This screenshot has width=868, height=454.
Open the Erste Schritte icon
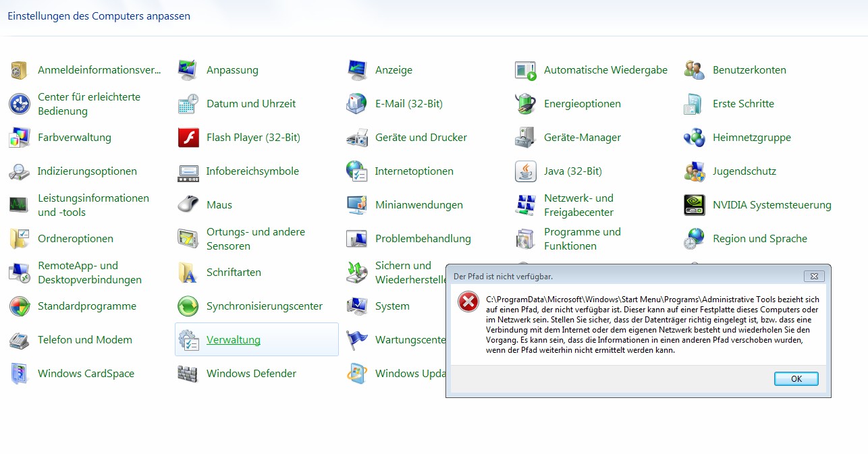pyautogui.click(x=694, y=103)
